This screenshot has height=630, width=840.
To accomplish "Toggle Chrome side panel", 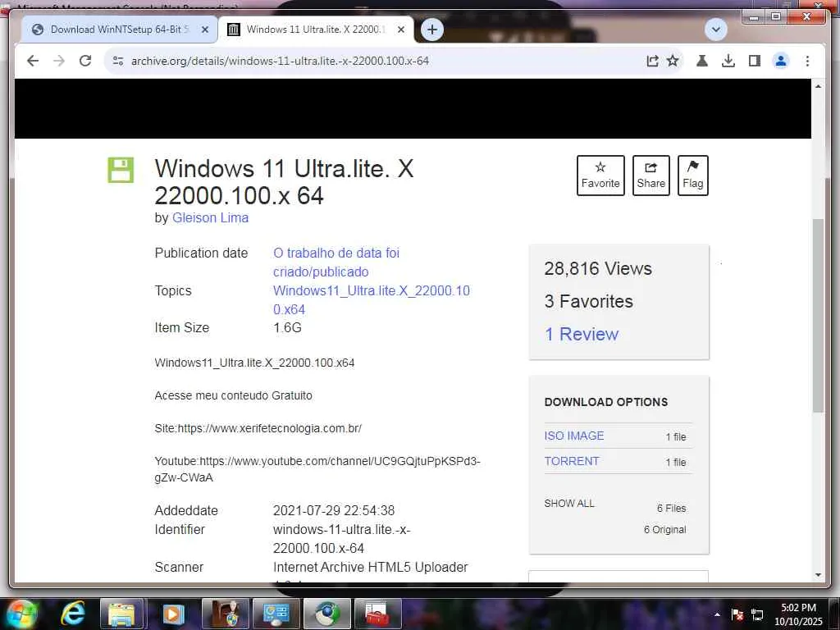I will [x=755, y=61].
